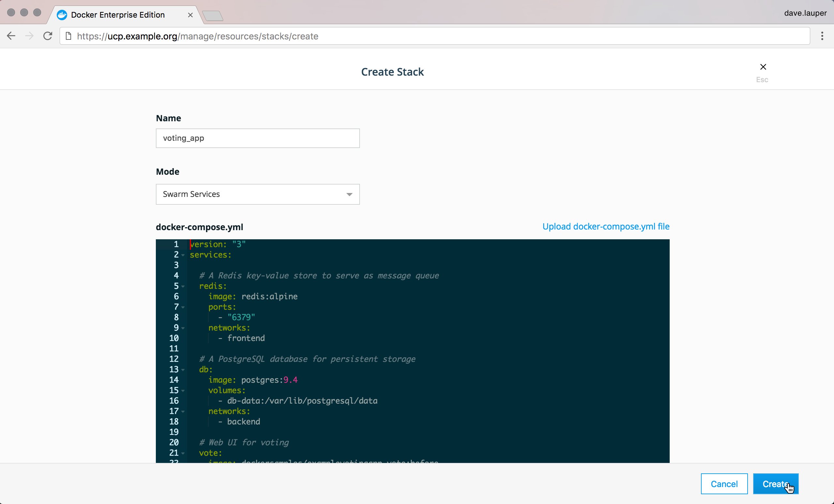Click the browser back arrow
834x504 pixels.
(11, 36)
